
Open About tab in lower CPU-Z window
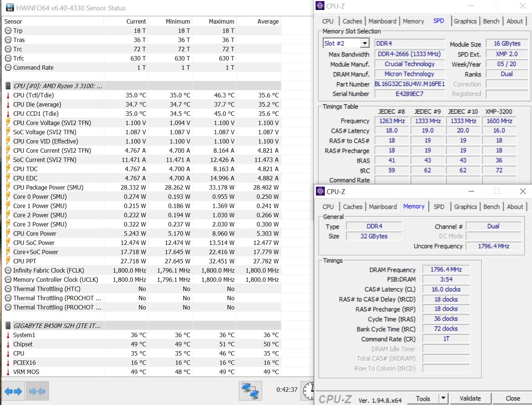(515, 207)
